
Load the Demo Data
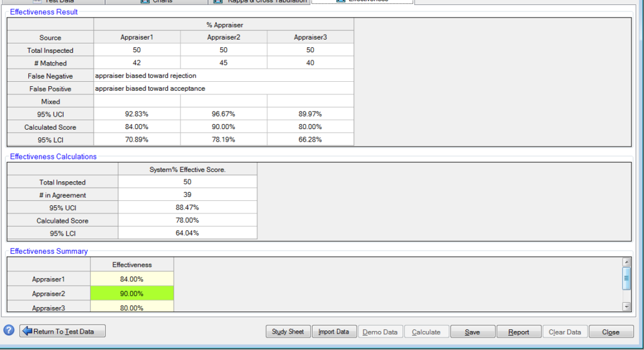380,332
